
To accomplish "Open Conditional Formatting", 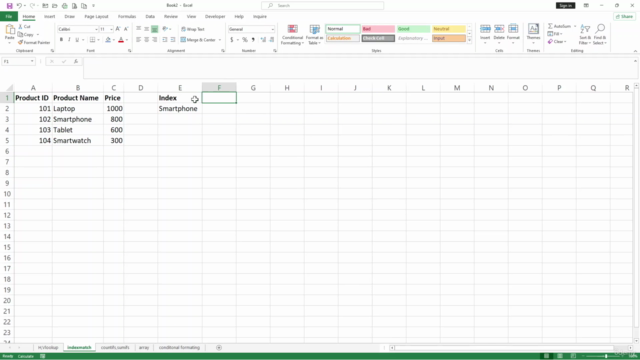I will click(x=292, y=34).
